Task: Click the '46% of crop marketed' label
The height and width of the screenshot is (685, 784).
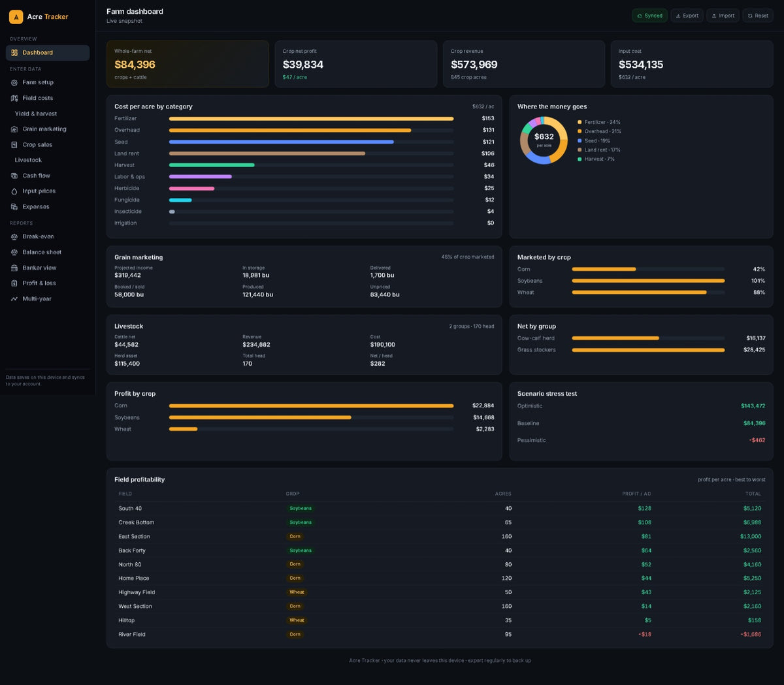Action: click(468, 257)
